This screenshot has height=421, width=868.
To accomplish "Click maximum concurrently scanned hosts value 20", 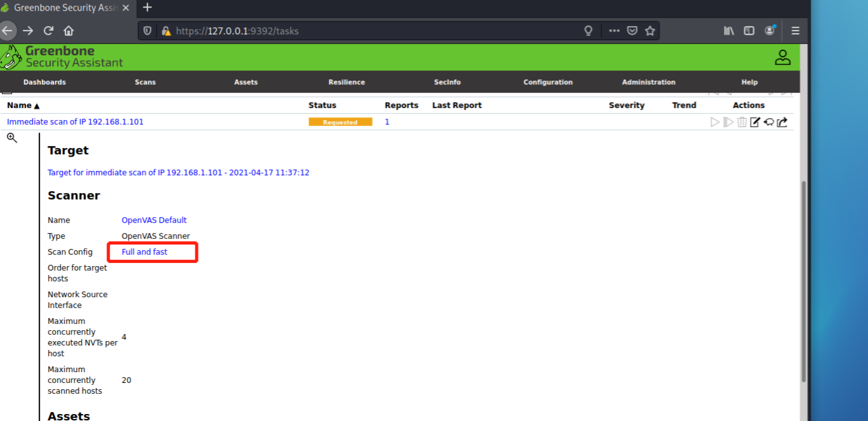I will [x=126, y=380].
